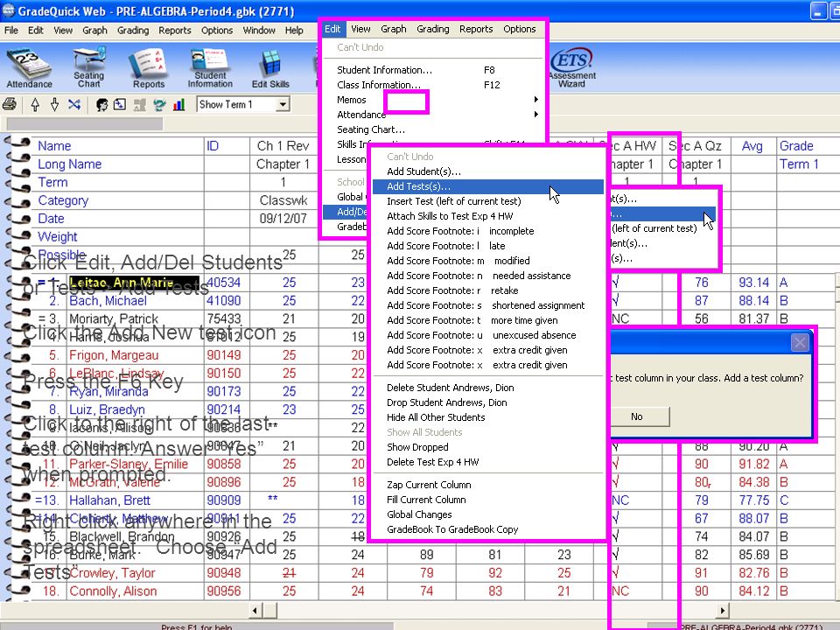Click the date cell 09/12/07
Screen dimensions: 840x630
pos(283,219)
